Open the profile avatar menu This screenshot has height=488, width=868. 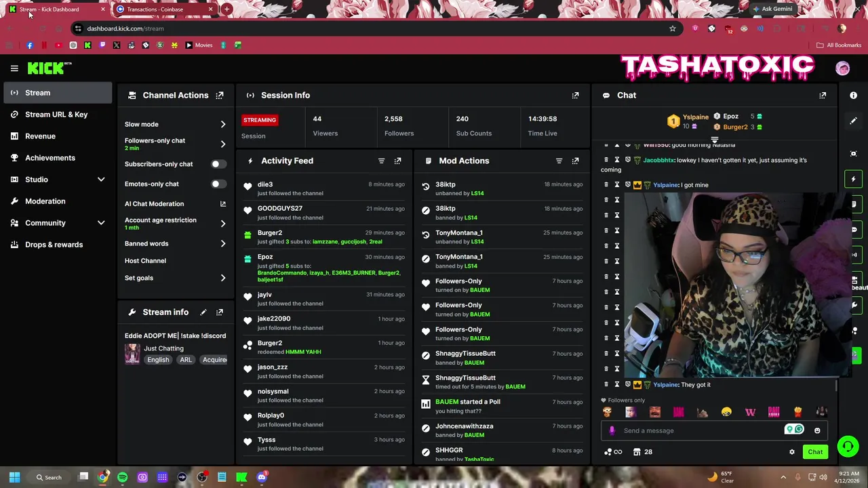tap(842, 68)
